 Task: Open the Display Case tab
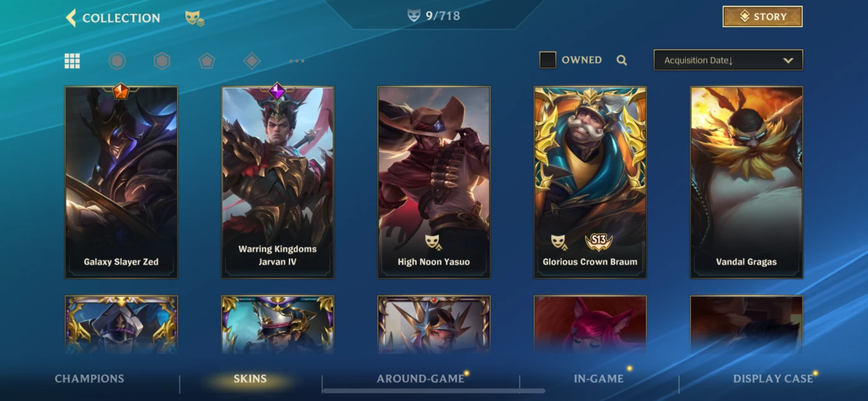click(x=773, y=379)
